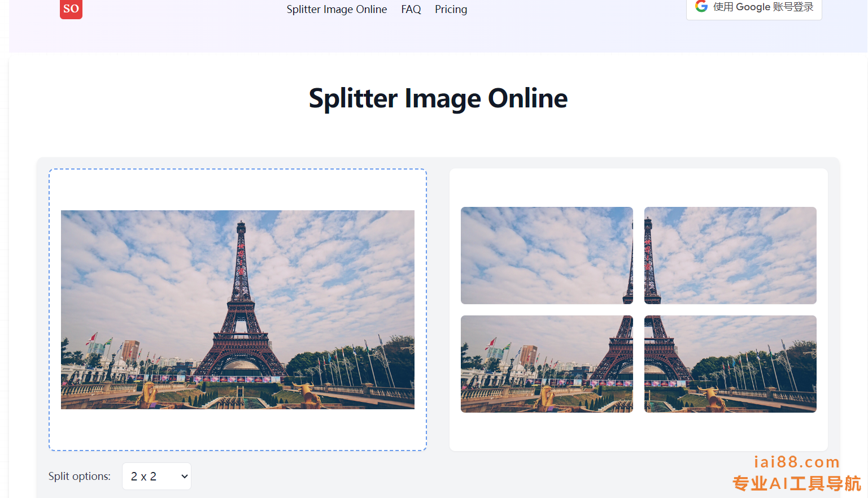Open the Splitter Image Online nav link

337,9
